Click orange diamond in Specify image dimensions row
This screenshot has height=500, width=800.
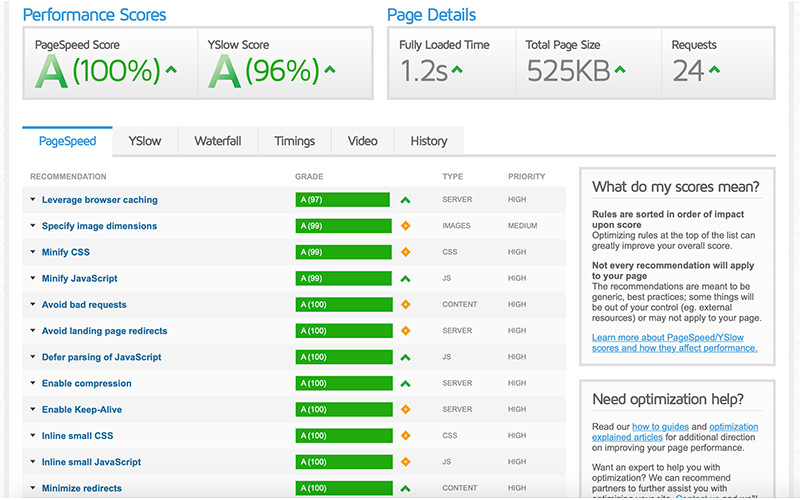[405, 226]
